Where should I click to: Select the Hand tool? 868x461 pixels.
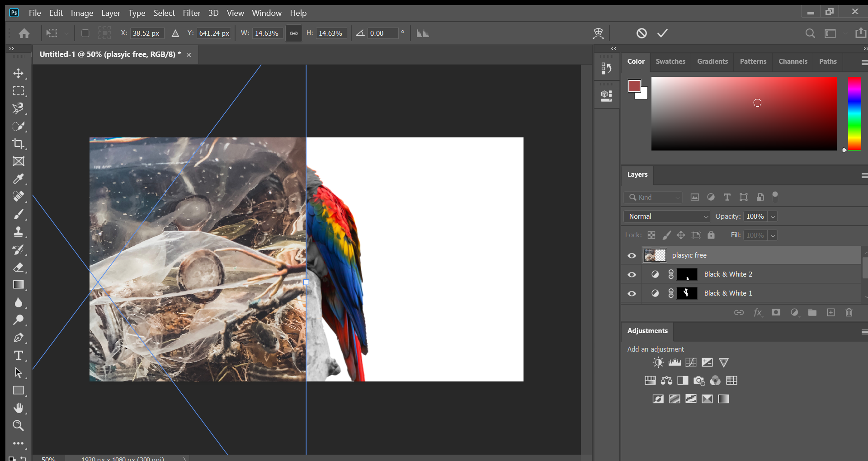(x=18, y=408)
